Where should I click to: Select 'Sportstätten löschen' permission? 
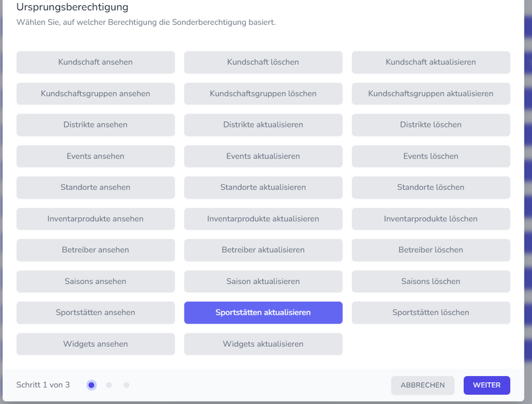431,313
